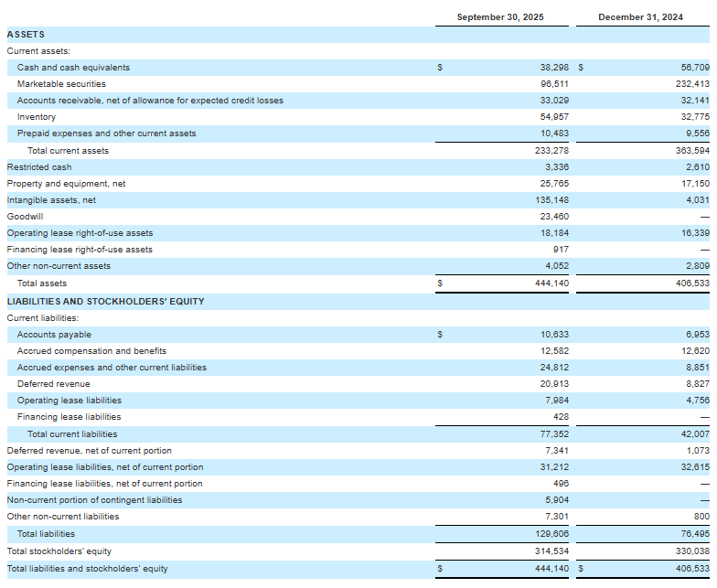717x588 pixels.
Task: Click the Total liabilities value 129,606
Action: tap(551, 534)
